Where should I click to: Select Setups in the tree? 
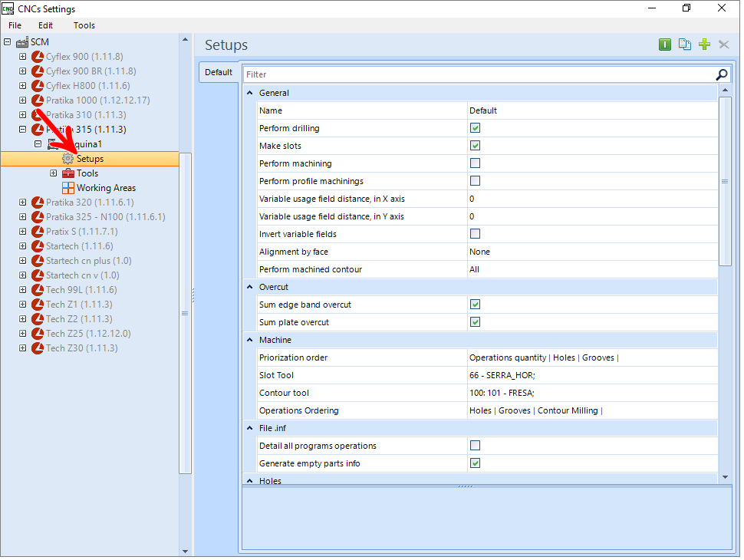(91, 159)
